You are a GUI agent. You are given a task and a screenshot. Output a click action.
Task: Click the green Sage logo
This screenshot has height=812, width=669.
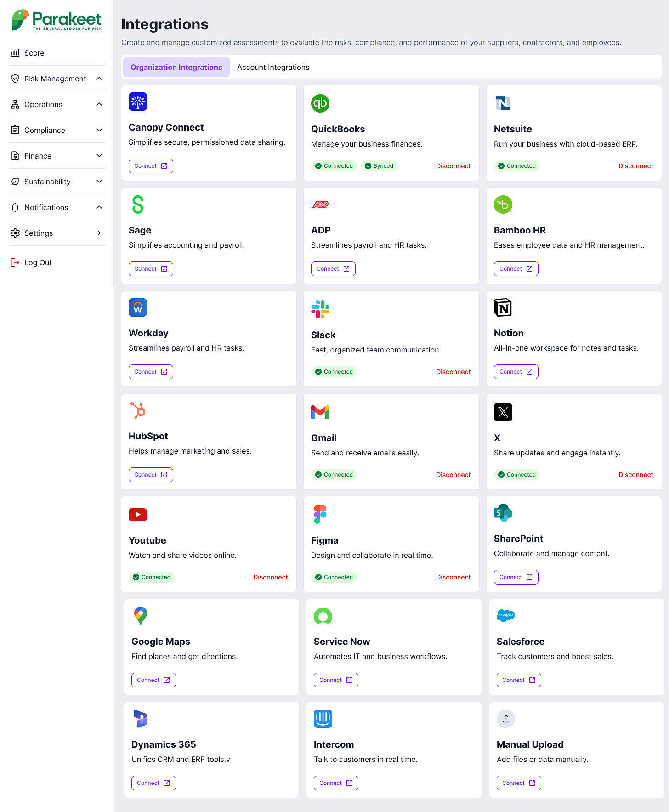coord(138,204)
